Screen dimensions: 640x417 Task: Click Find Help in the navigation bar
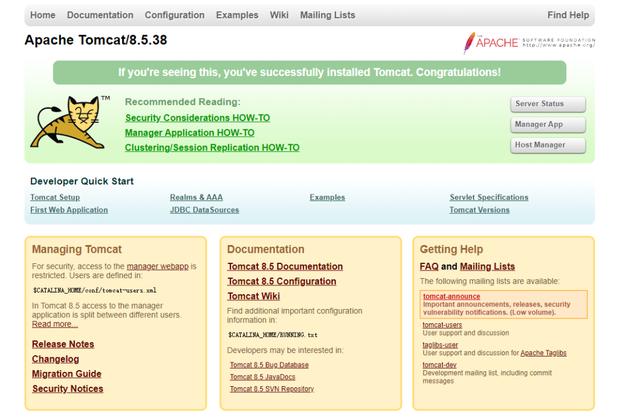tap(568, 15)
